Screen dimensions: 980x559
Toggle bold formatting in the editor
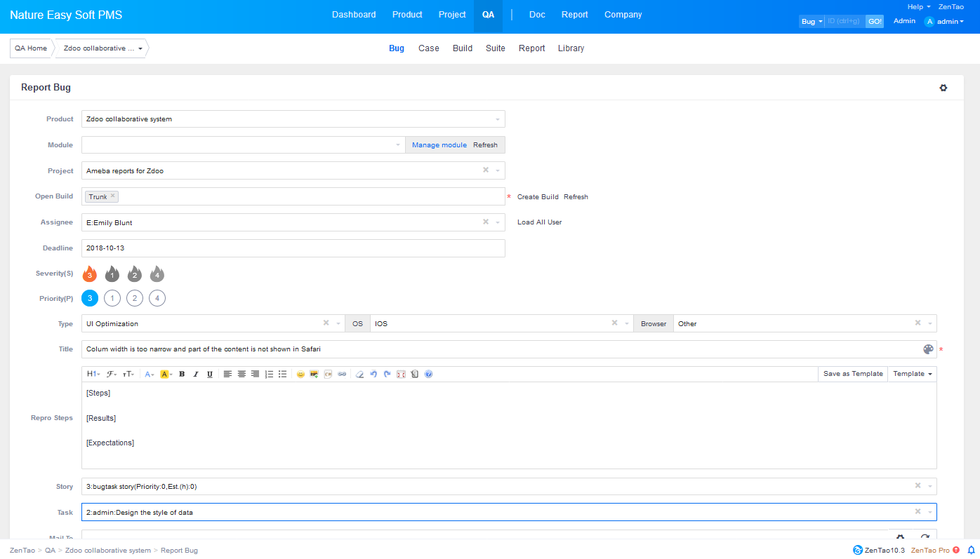point(182,375)
